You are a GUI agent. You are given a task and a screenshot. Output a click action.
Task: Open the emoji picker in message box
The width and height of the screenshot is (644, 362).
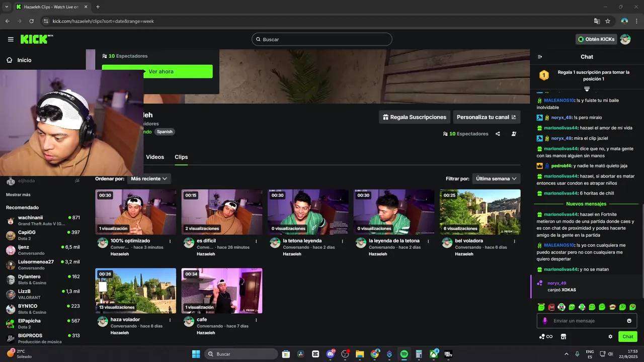pos(629,321)
